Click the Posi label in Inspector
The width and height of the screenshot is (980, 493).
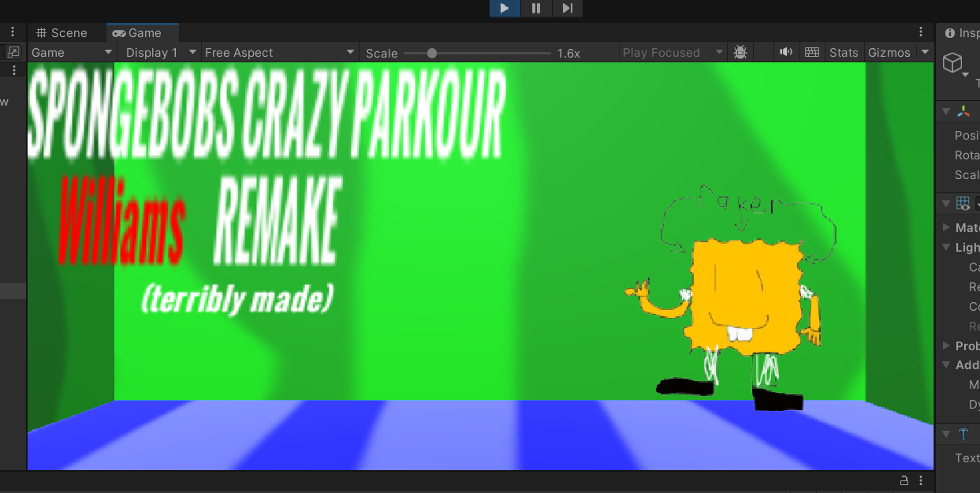(x=967, y=135)
